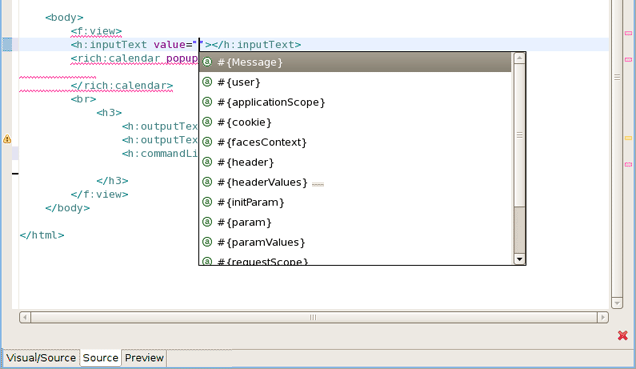The image size is (636, 369).
Task: Select the Source tab
Action: tap(100, 358)
